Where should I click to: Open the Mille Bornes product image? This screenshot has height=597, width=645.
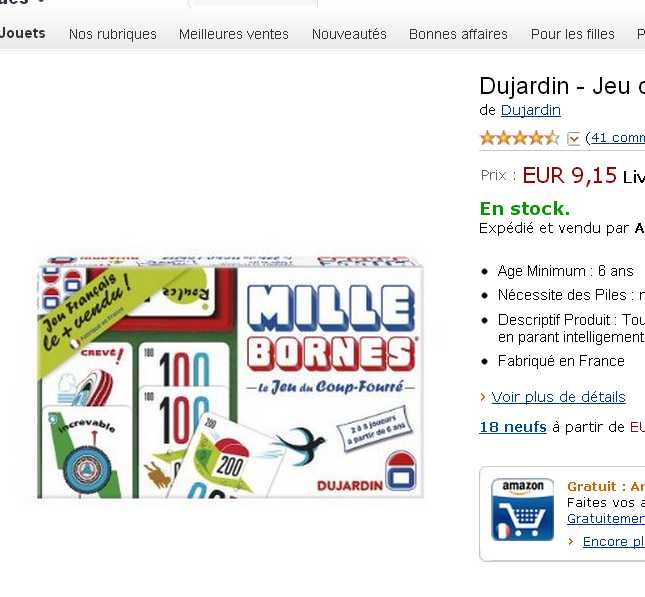click(230, 377)
